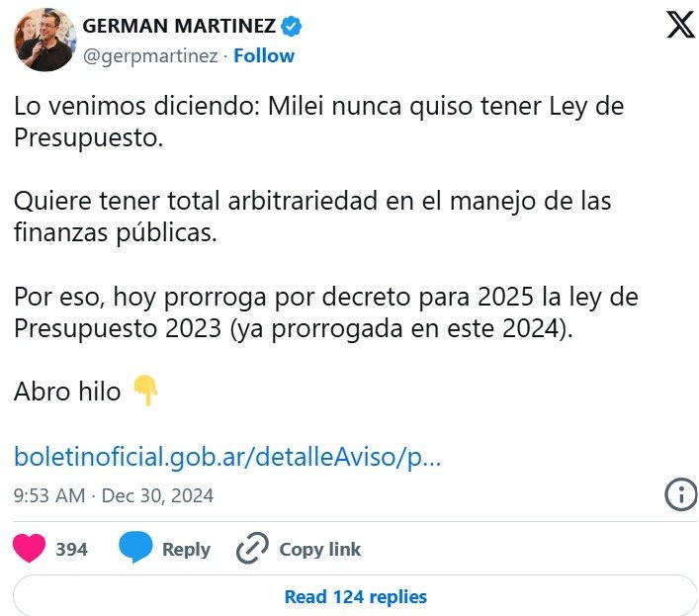Open the info circle icon
This screenshot has height=616, width=699.
(x=680, y=494)
